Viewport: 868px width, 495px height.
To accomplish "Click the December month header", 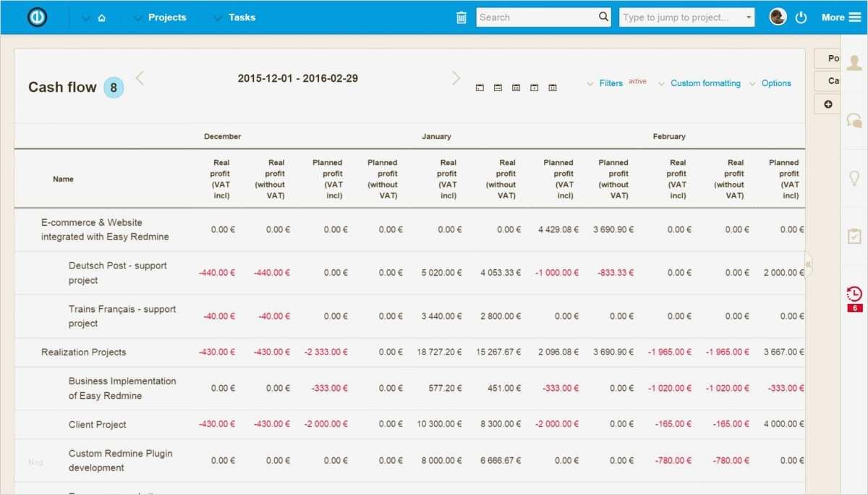I will click(222, 136).
